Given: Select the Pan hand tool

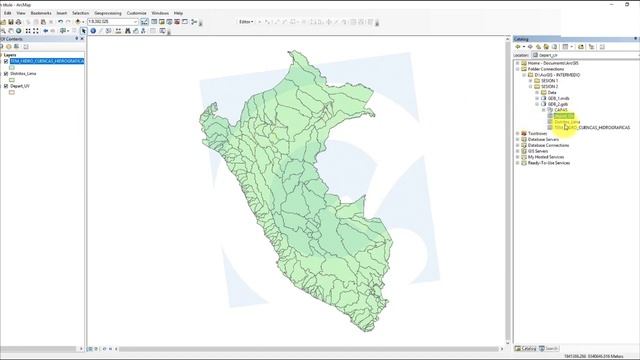Looking at the screenshot, I should tap(11, 31).
